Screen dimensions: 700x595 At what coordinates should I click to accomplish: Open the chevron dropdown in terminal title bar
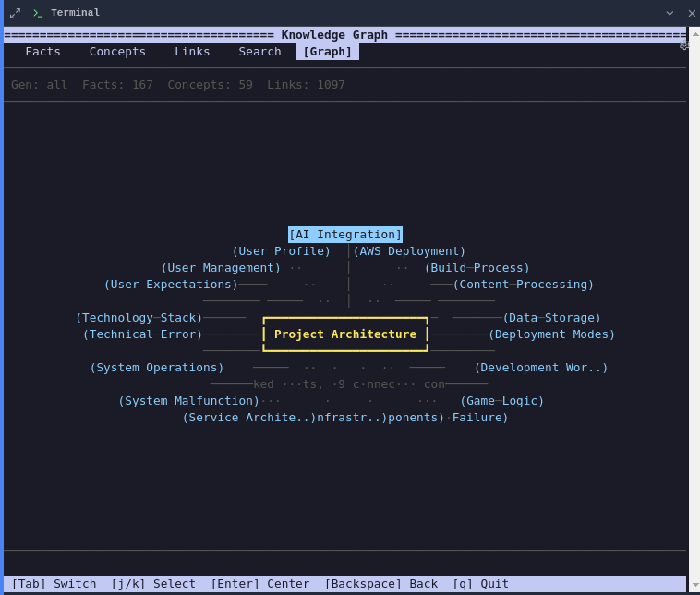pyautogui.click(x=670, y=14)
